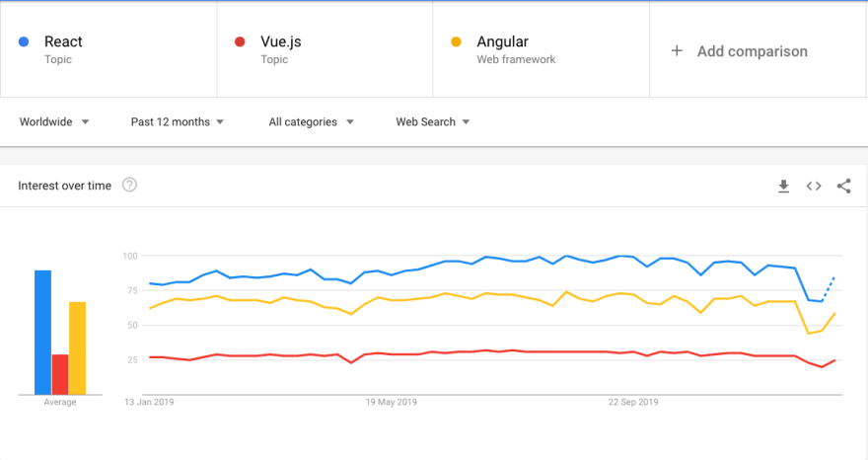Viewport: 868px width, 460px height.
Task: Click the help icon beside Interest over time
Action: coord(129,186)
